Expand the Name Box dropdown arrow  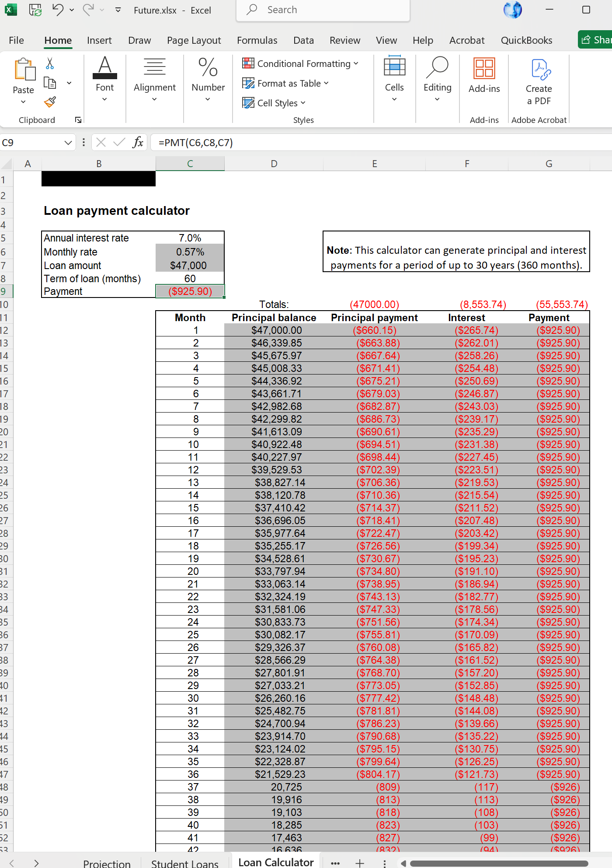pyautogui.click(x=68, y=143)
